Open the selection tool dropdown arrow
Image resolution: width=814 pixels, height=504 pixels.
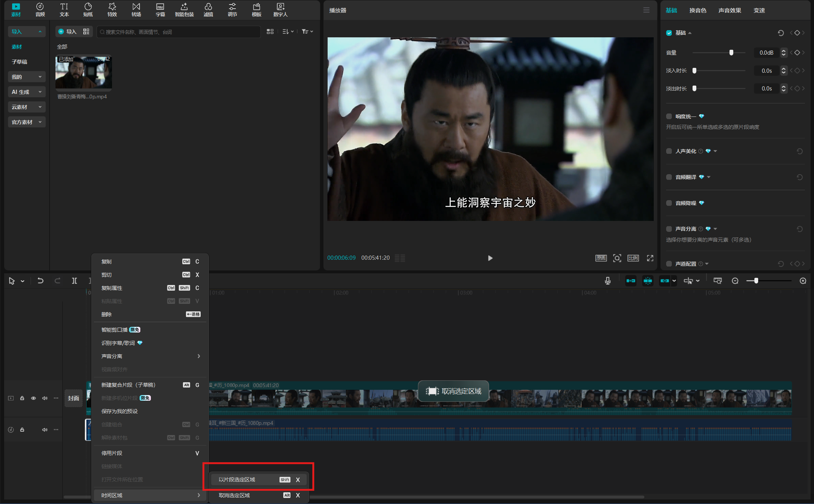point(23,281)
